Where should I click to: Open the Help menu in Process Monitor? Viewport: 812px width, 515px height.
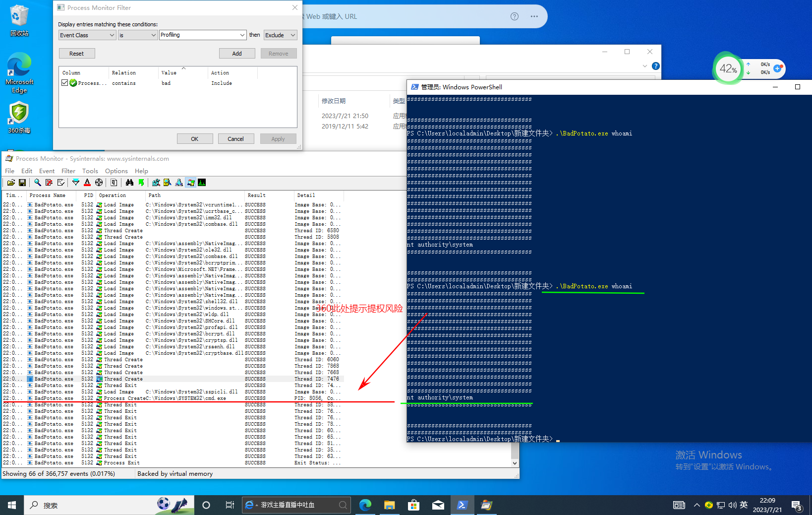[x=141, y=171]
